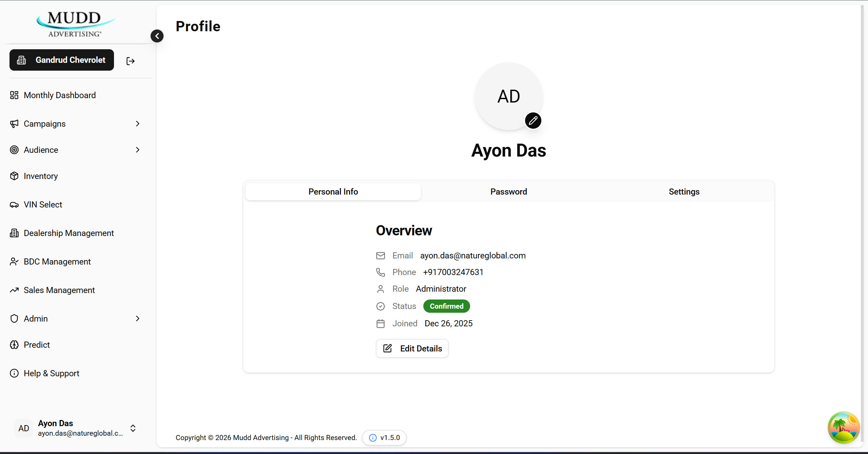Click the large AD profile avatar

(x=508, y=96)
